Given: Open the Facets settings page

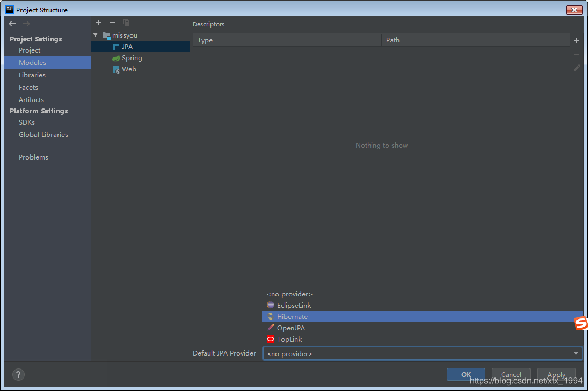Looking at the screenshot, I should coord(48,88).
